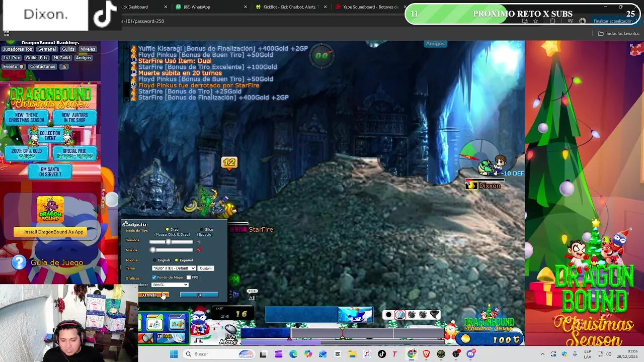Click the shot power bar
644x362 pixels.
point(343,333)
